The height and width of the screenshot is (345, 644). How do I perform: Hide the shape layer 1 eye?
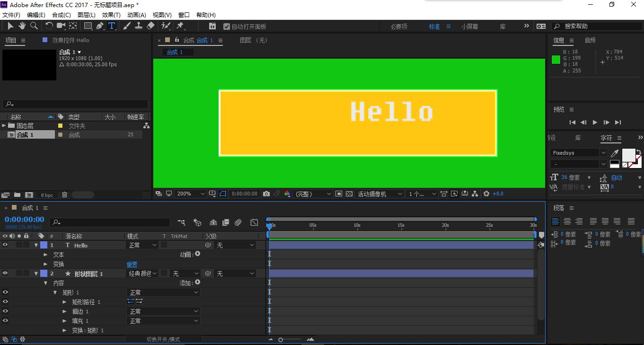pos(5,274)
